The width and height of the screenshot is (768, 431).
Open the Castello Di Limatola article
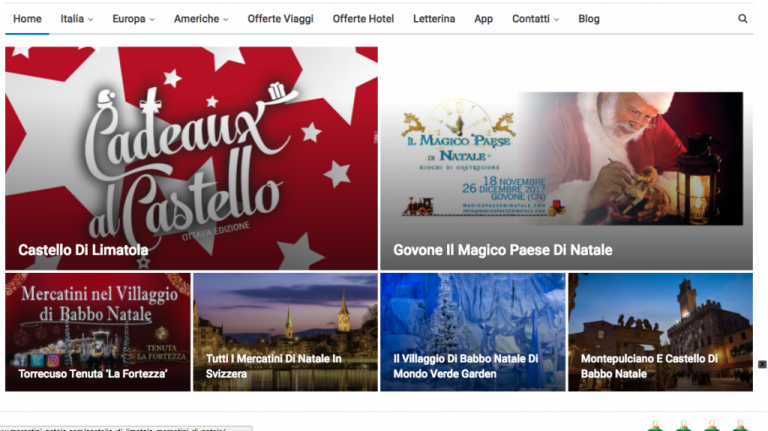83,250
